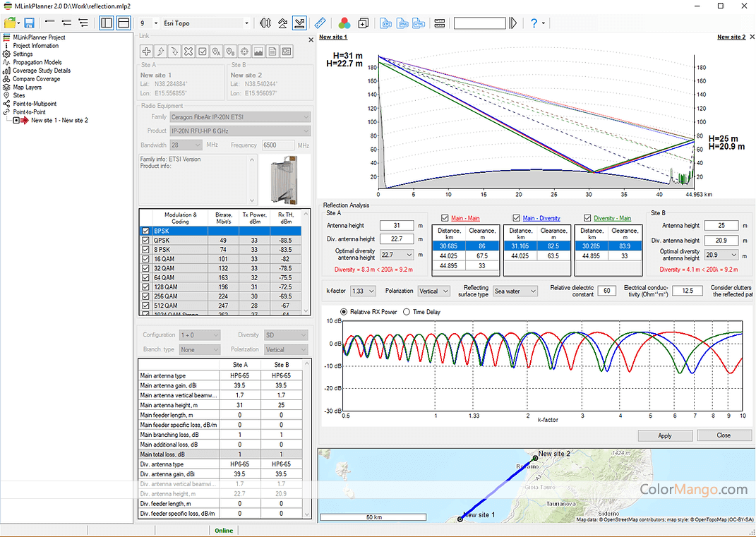Select Map Layers in the project tree
The height and width of the screenshot is (537, 756).
pos(27,88)
